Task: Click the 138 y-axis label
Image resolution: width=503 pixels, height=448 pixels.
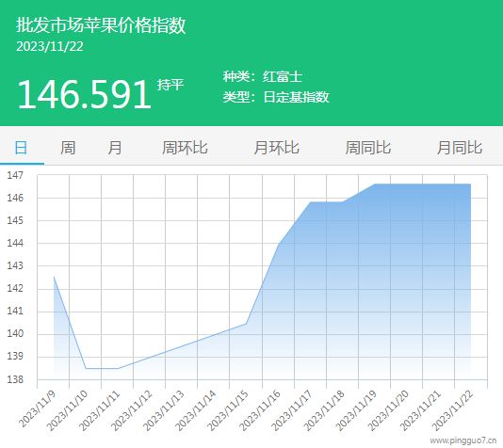Action: pyautogui.click(x=15, y=379)
